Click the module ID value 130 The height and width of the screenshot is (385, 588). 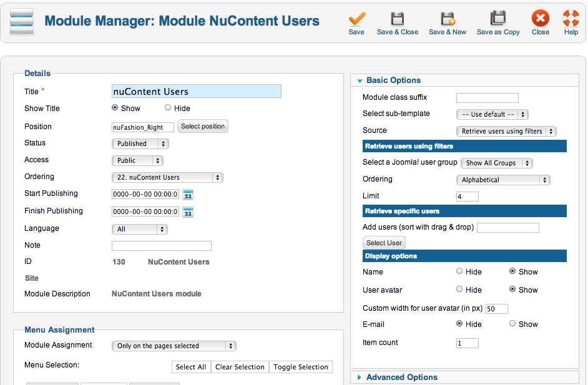click(x=119, y=262)
